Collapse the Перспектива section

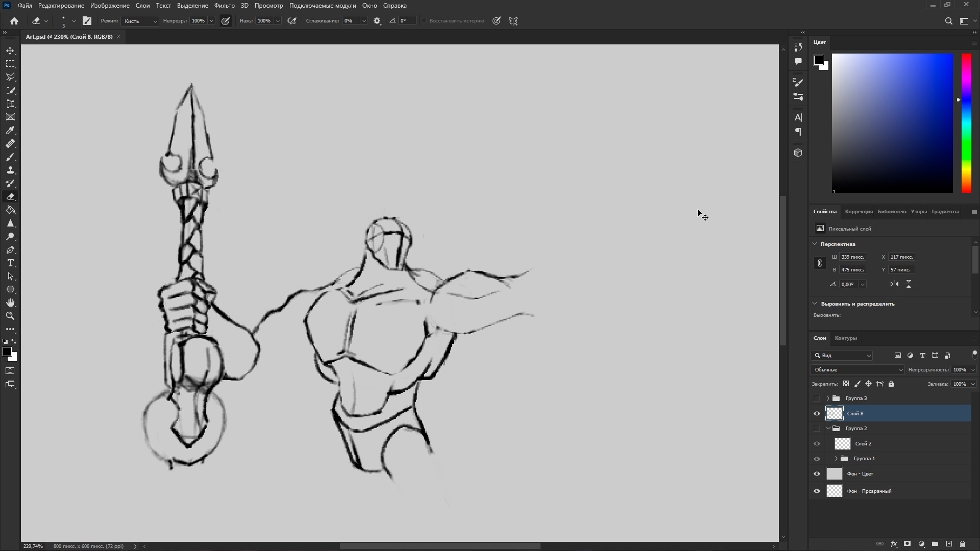[x=815, y=244]
